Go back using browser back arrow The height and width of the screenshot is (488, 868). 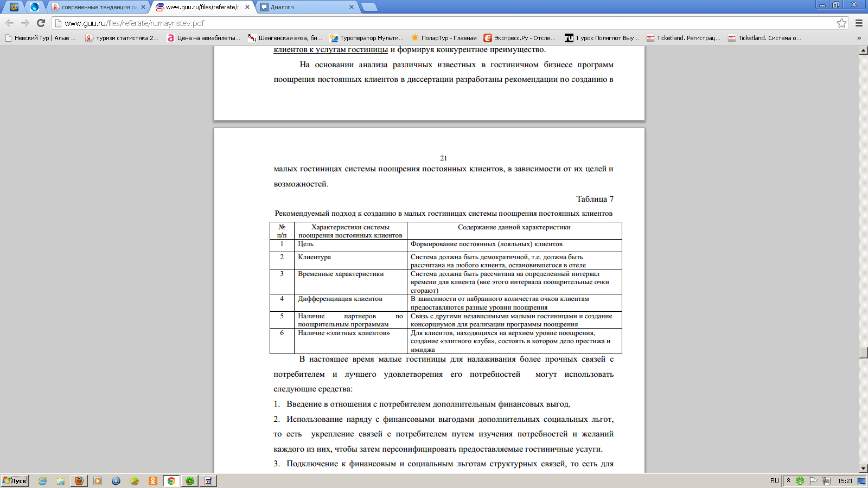pos(9,23)
